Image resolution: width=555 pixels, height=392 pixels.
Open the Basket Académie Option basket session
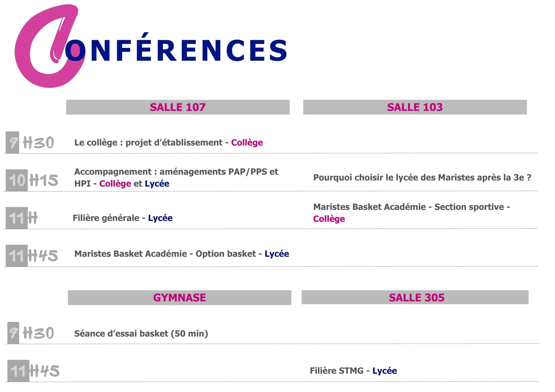(x=181, y=254)
